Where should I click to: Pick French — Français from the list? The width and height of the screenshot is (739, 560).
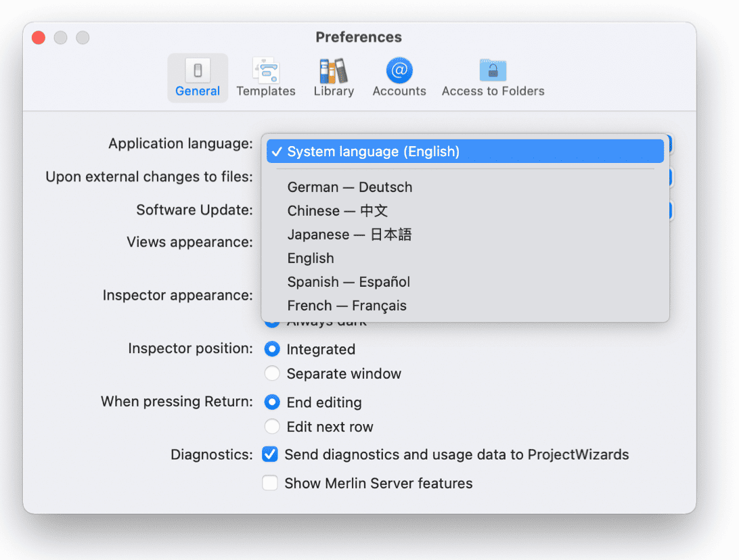(346, 305)
